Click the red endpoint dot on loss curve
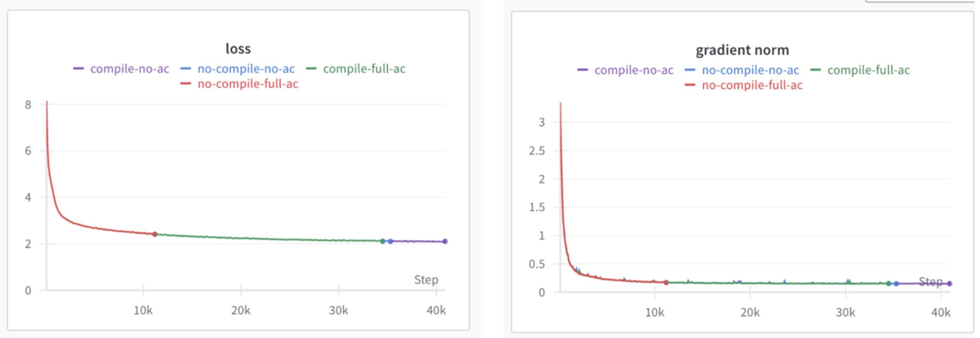 pyautogui.click(x=155, y=234)
